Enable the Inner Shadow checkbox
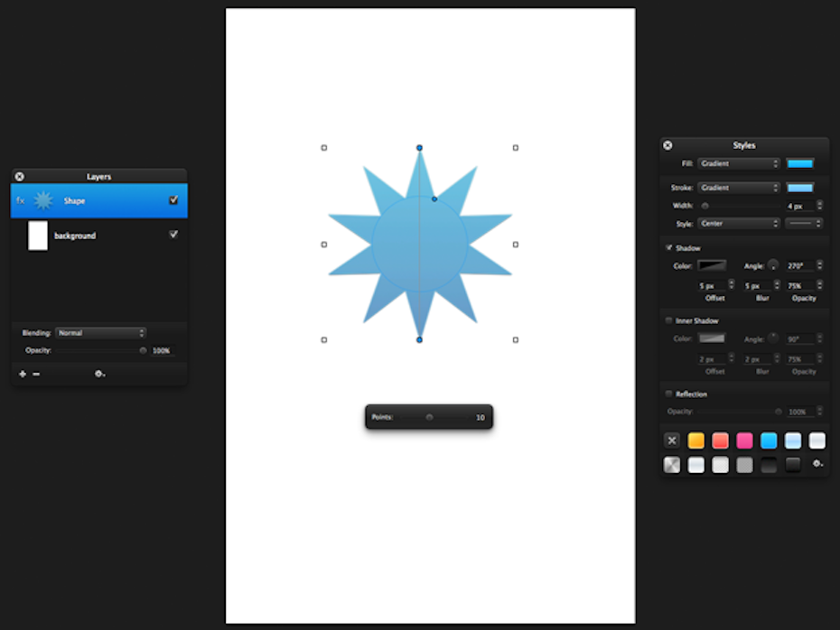This screenshot has height=630, width=840. [x=669, y=320]
